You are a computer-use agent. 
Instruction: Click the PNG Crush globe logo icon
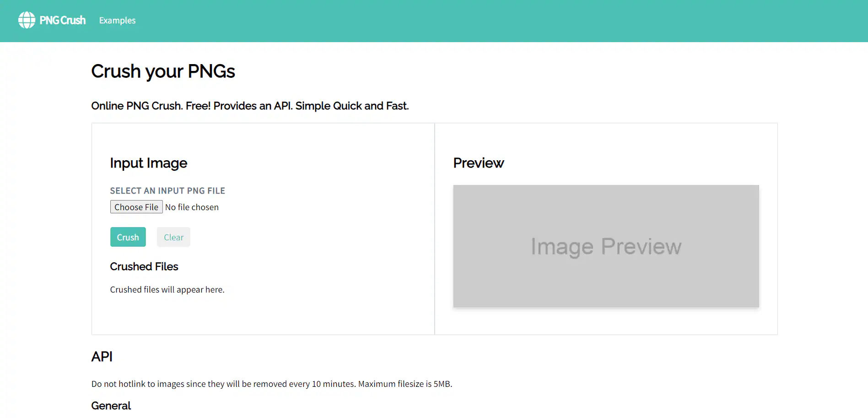27,20
